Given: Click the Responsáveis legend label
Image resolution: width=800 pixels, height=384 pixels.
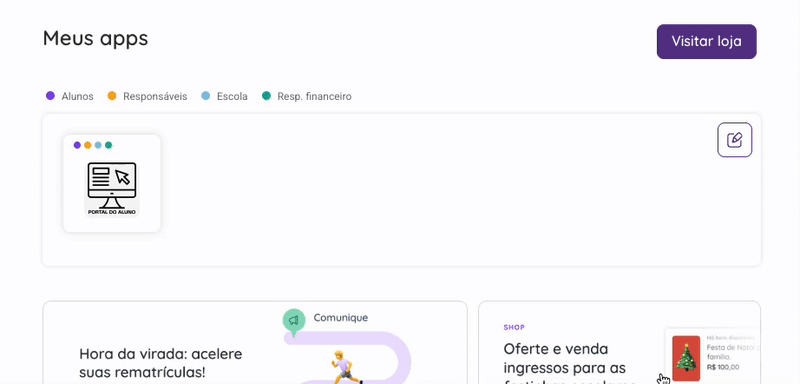Looking at the screenshot, I should pyautogui.click(x=155, y=96).
